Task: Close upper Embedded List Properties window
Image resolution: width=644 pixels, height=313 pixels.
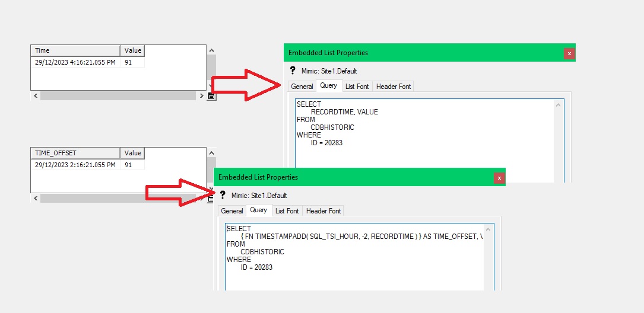Action: point(569,53)
